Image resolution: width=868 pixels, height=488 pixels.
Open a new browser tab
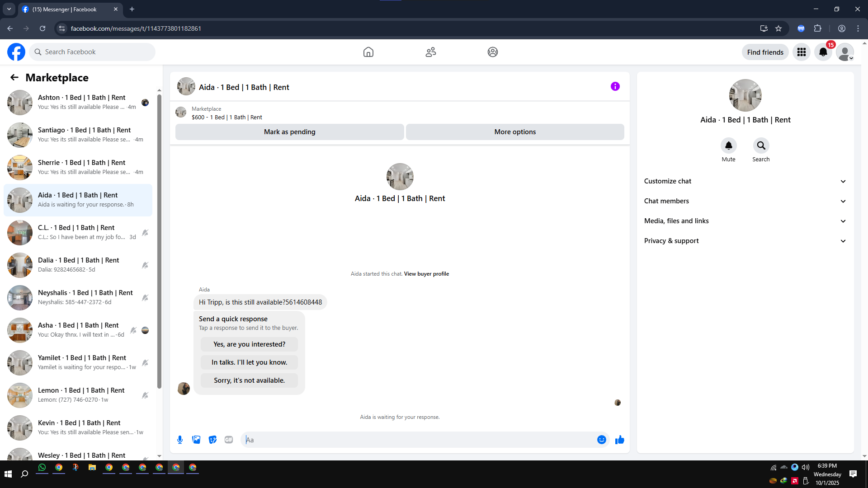point(132,9)
